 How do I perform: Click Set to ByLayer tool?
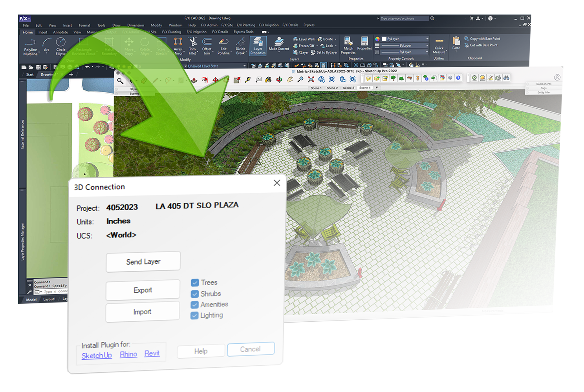324,52
